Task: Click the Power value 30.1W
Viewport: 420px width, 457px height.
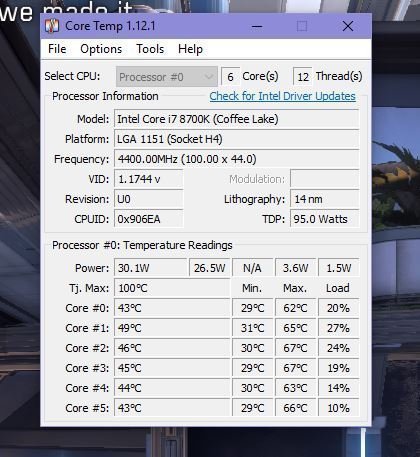Action: (150, 268)
